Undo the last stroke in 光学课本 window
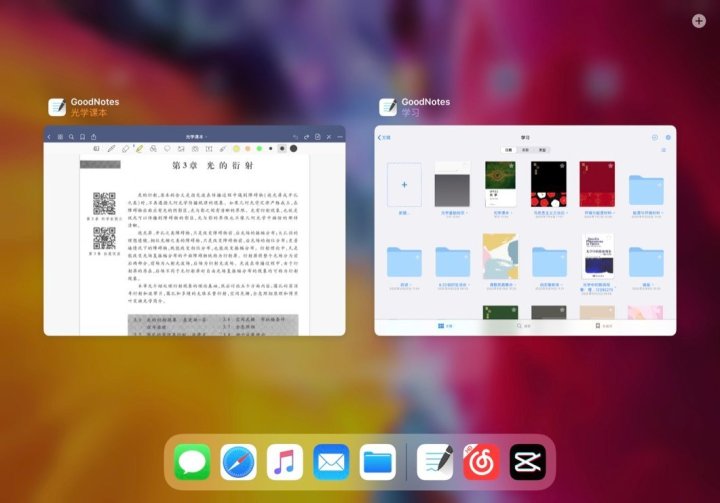Screen dimensions: 720x503 click(x=295, y=137)
